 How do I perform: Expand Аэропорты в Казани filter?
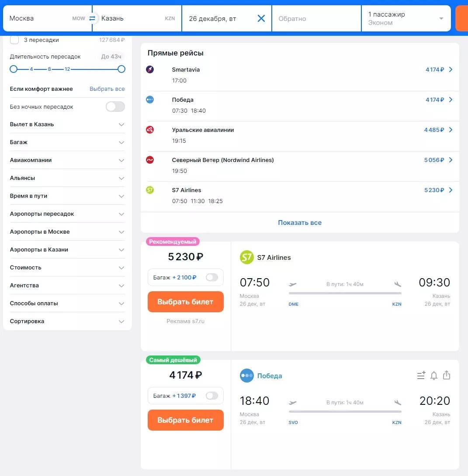[67, 249]
